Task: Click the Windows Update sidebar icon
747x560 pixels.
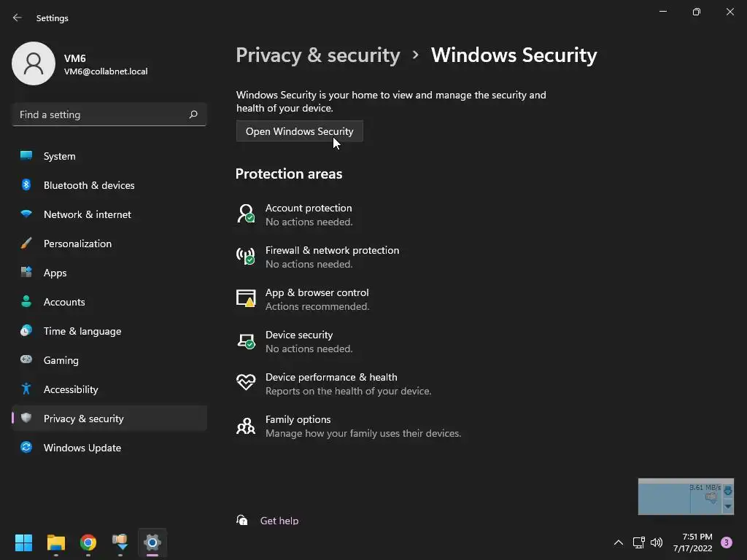Action: 26,448
